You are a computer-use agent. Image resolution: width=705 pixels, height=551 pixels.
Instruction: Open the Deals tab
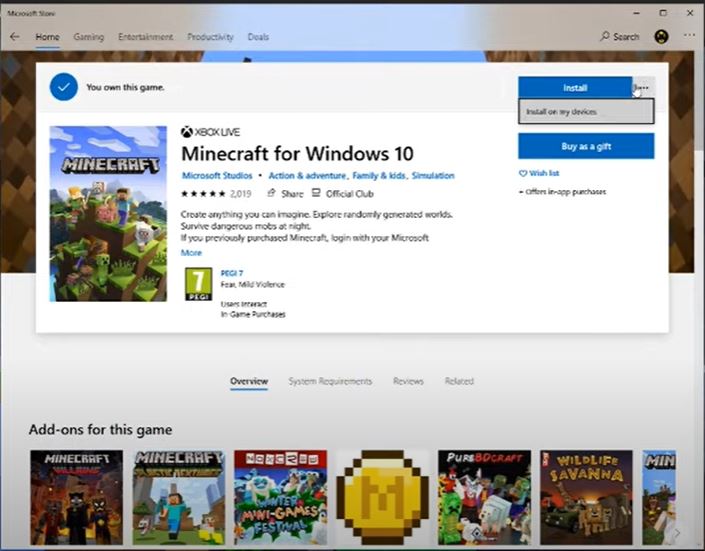(258, 37)
